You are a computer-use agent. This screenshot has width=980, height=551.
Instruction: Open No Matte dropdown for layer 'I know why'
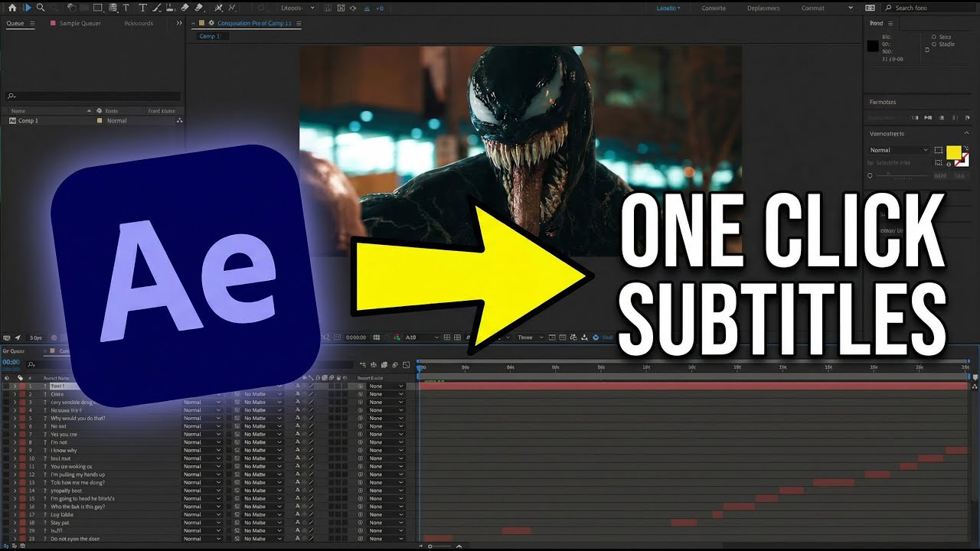point(263,451)
